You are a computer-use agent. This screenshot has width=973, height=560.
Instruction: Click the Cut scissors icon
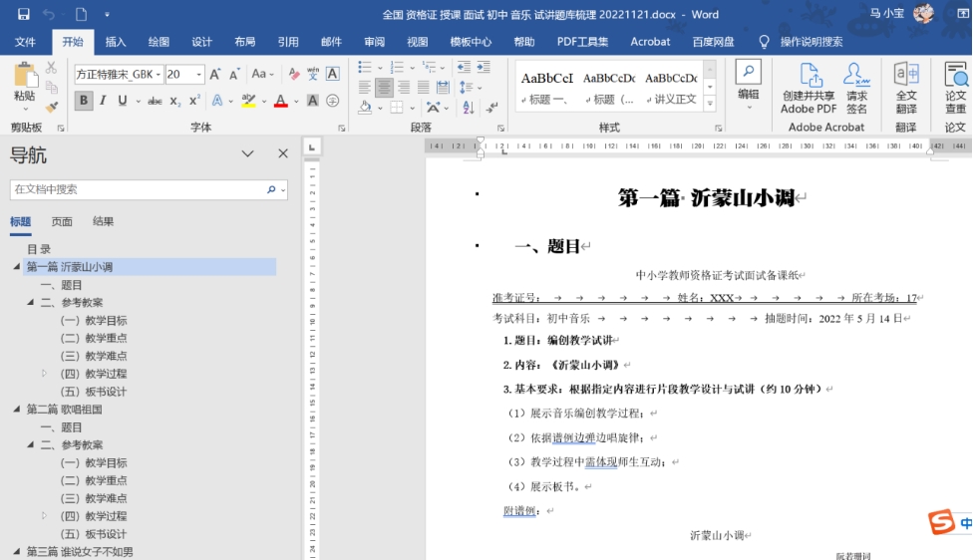coord(52,68)
